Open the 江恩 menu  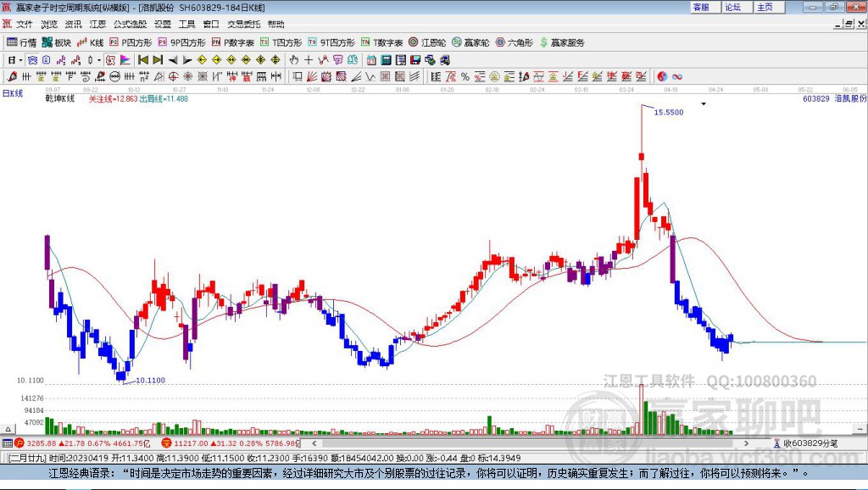(x=97, y=24)
